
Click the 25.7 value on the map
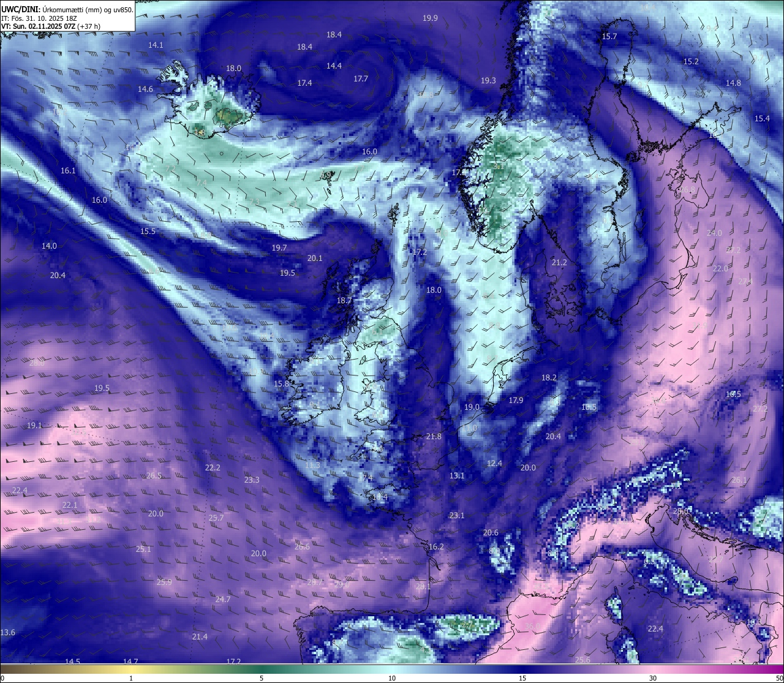point(216,518)
